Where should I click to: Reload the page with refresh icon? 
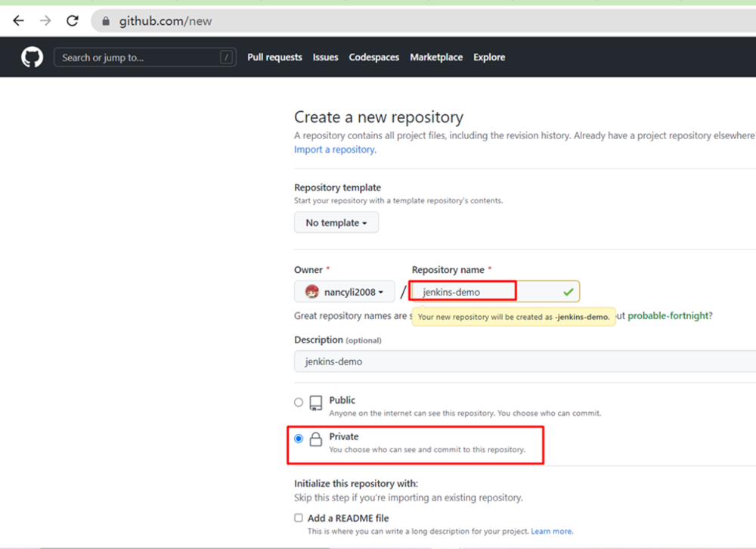click(x=73, y=21)
